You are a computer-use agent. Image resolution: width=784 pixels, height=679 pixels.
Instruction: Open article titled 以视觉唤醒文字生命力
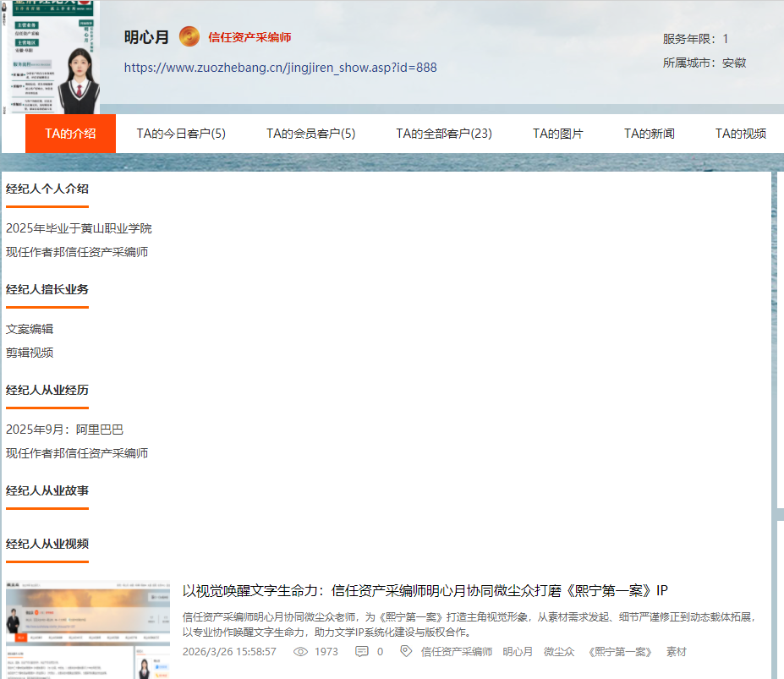pyautogui.click(x=425, y=590)
